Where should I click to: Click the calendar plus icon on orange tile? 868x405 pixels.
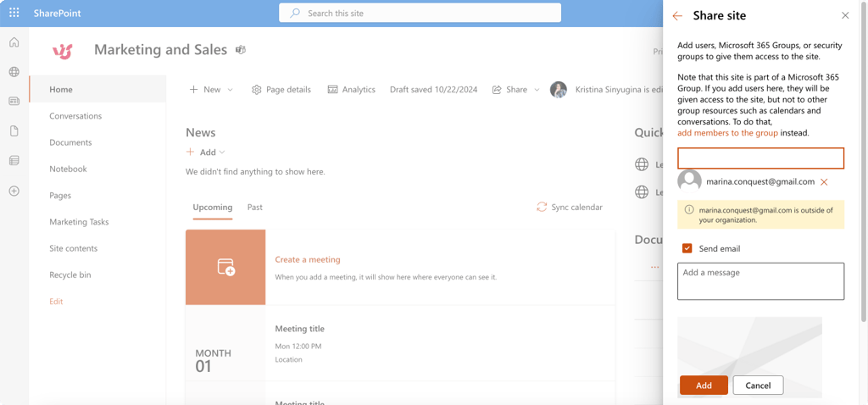[225, 267]
